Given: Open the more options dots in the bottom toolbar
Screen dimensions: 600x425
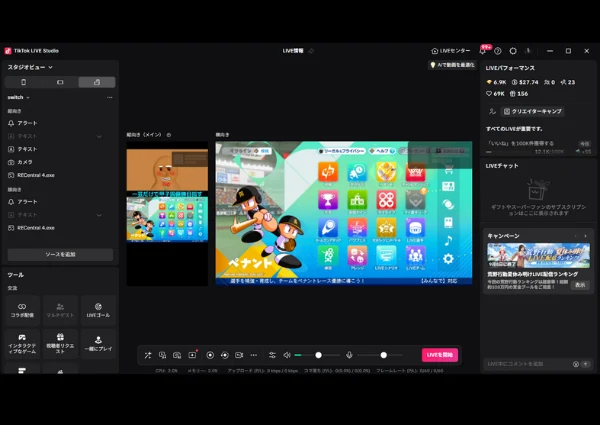Looking at the screenshot, I should coord(254,355).
